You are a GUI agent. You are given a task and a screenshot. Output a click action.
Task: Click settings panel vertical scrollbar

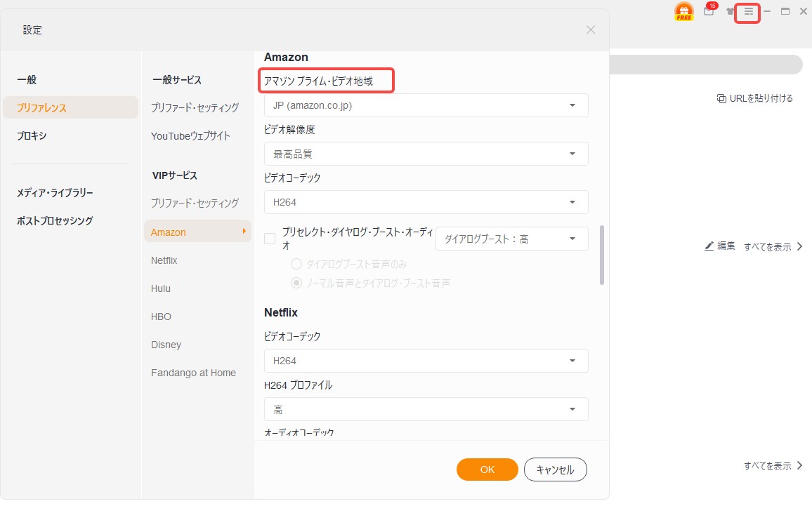click(602, 255)
